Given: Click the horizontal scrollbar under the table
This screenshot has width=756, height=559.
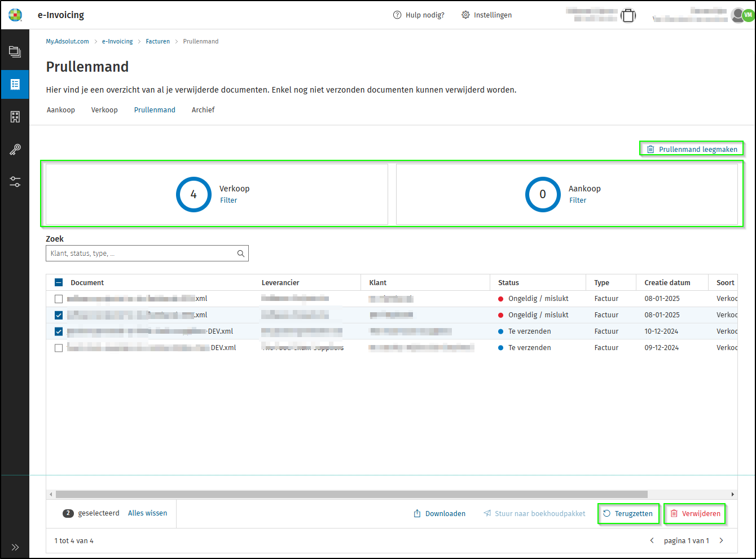Looking at the screenshot, I should click(x=351, y=495).
